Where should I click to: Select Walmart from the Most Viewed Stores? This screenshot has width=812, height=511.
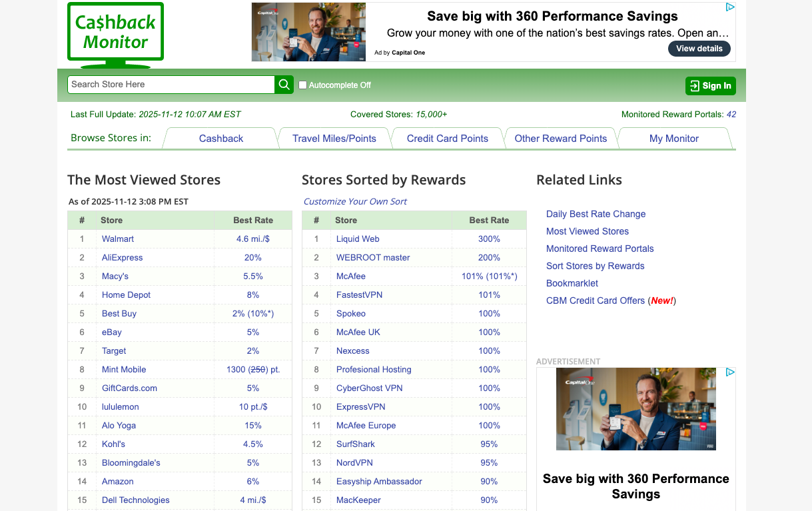[x=118, y=239]
